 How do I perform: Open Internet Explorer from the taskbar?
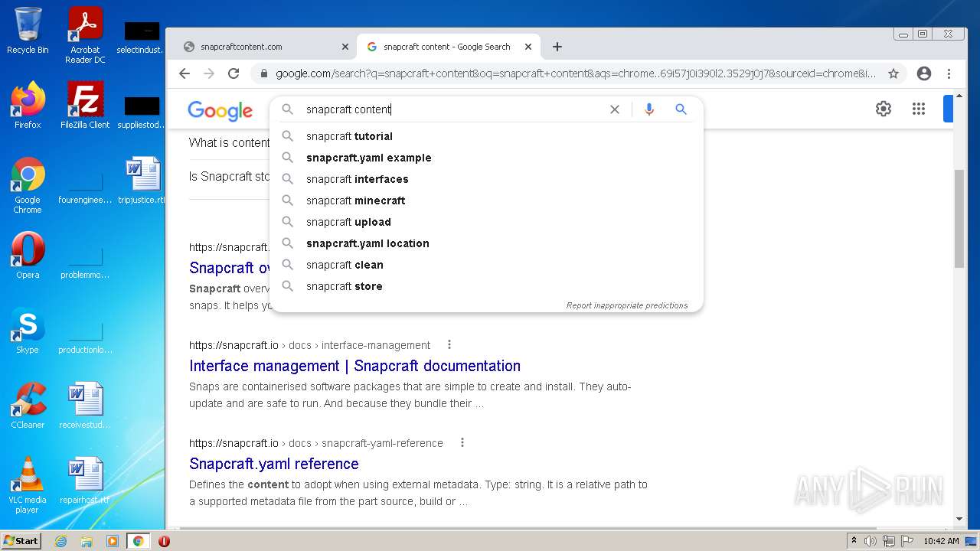tap(60, 541)
